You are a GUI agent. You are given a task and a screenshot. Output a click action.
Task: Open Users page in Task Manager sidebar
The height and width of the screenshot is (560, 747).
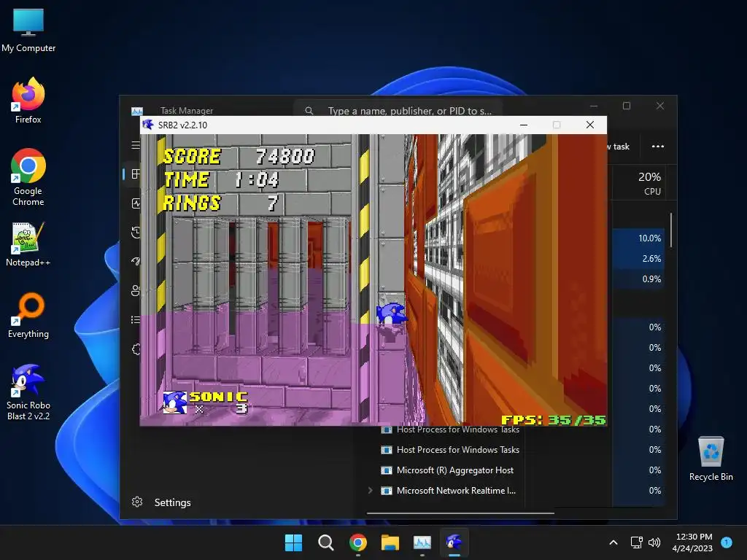(x=135, y=290)
